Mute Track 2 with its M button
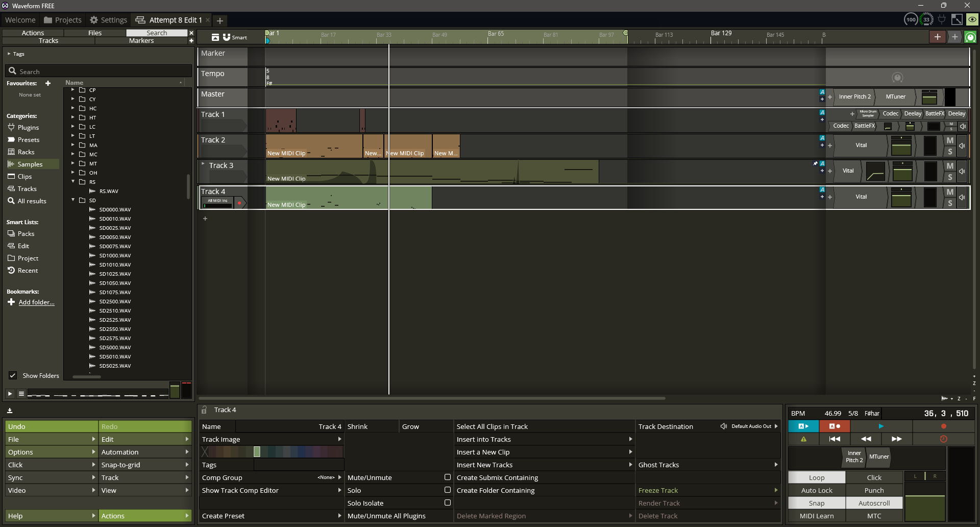This screenshot has height=527, width=980. (950, 140)
